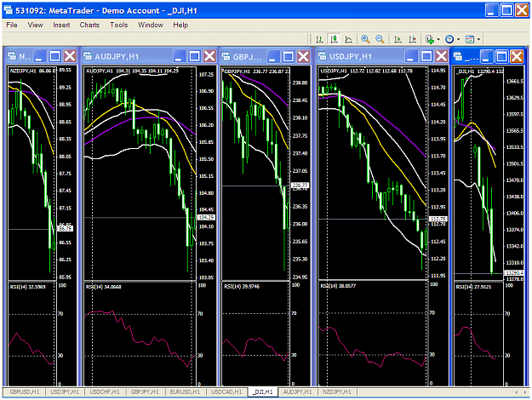Open the Charts menu
Viewport: 532px width, 400px height.
click(89, 25)
